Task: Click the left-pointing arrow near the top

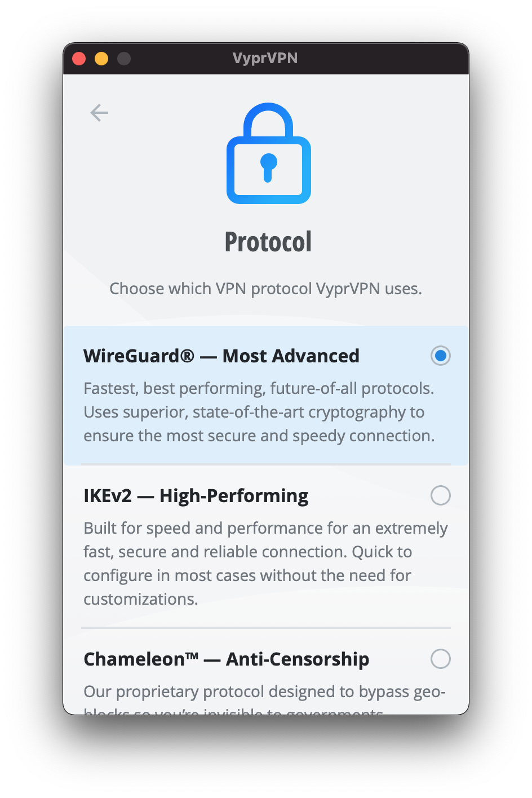Action: click(99, 113)
